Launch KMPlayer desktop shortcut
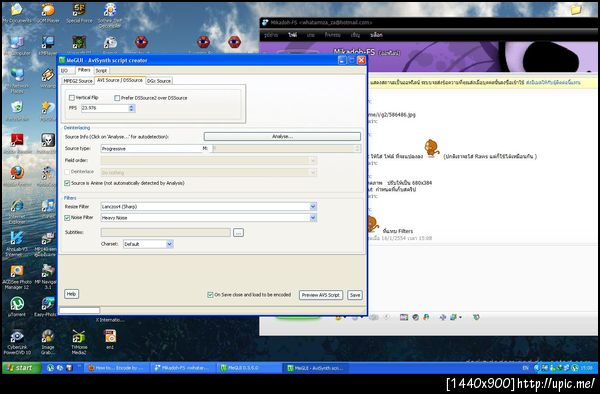This screenshot has height=394, width=600. click(x=48, y=45)
